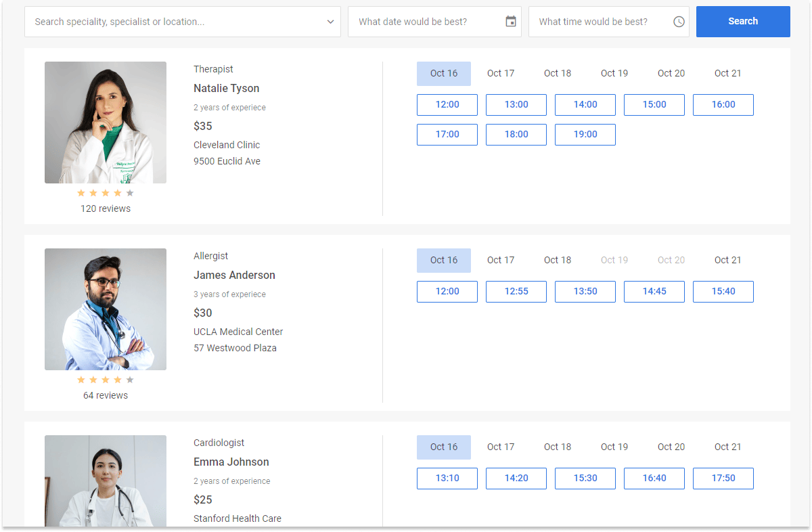Viewport: 812px width, 532px height.
Task: Book the 13:50 slot with James Anderson
Action: [585, 292]
